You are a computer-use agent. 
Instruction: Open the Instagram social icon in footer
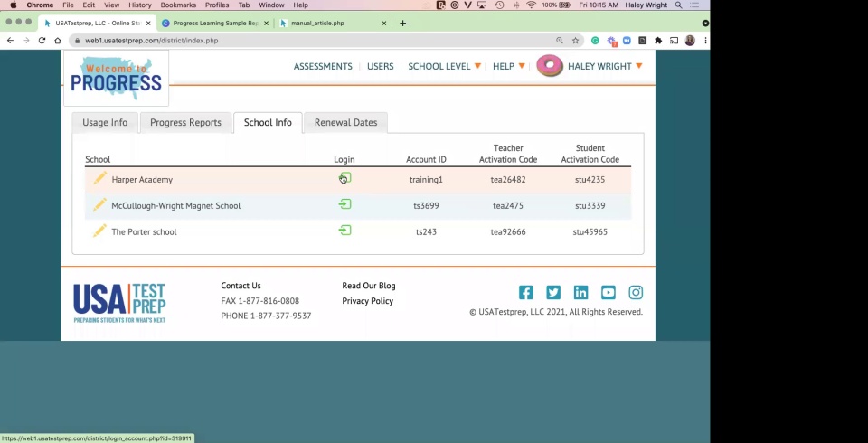636,292
